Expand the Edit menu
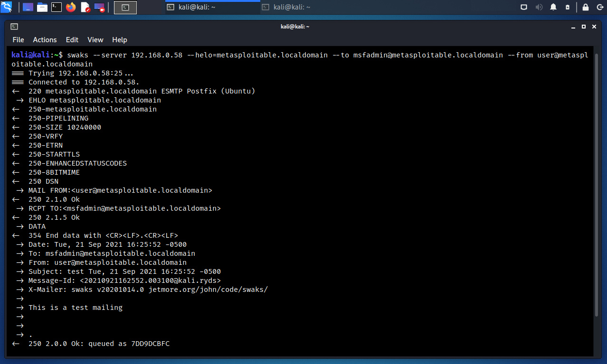This screenshot has width=607, height=364. pyautogui.click(x=72, y=40)
